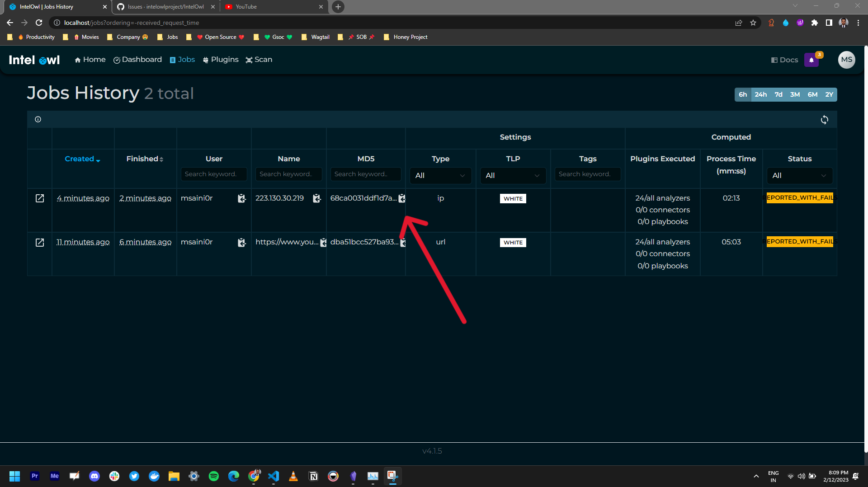The image size is (868, 487).
Task: Open the Docs link
Action: pyautogui.click(x=784, y=59)
